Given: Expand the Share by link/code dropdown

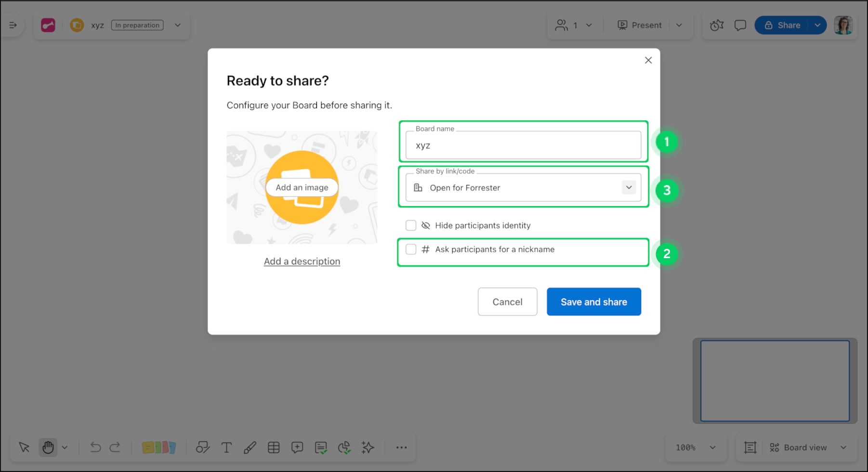Looking at the screenshot, I should tap(629, 187).
